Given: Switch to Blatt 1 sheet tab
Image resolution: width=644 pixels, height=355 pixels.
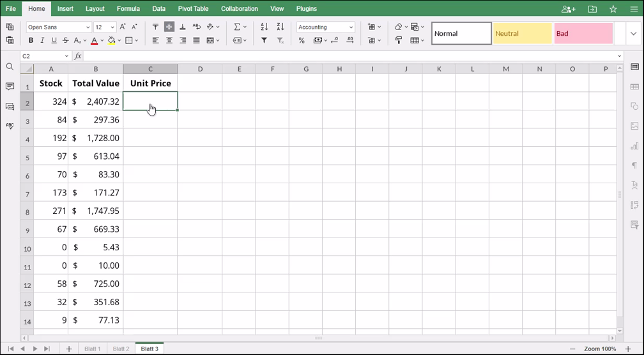Looking at the screenshot, I should click(93, 349).
